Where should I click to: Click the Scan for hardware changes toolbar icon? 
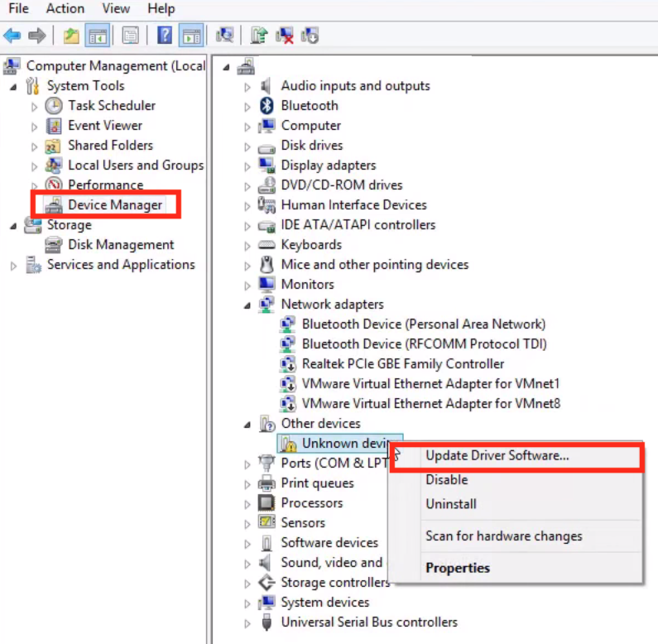point(225,36)
